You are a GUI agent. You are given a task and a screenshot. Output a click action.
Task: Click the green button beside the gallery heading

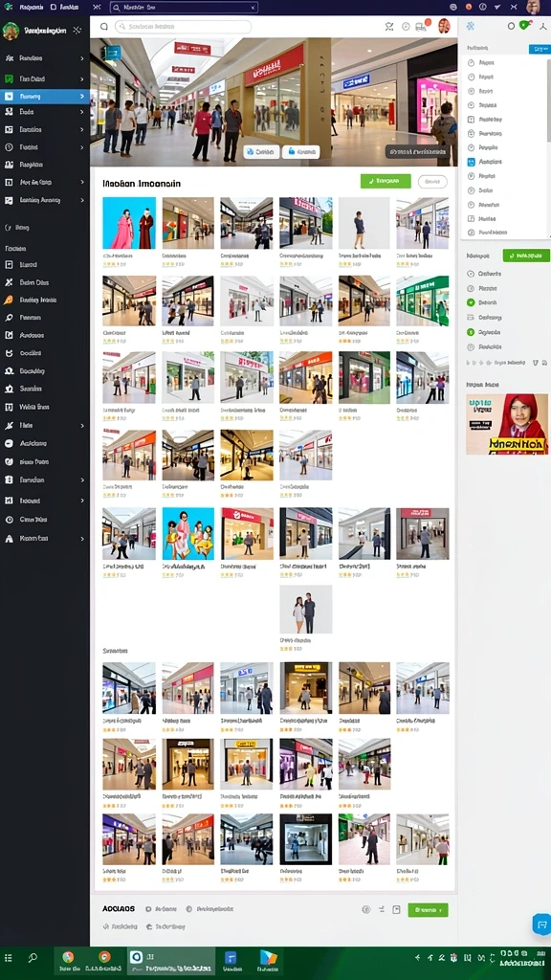(386, 181)
